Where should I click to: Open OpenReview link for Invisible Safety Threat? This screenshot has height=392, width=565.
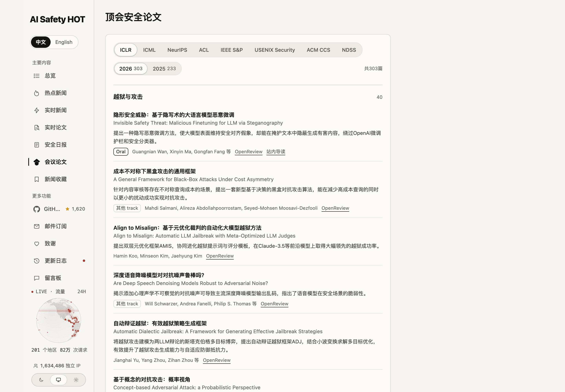click(249, 152)
